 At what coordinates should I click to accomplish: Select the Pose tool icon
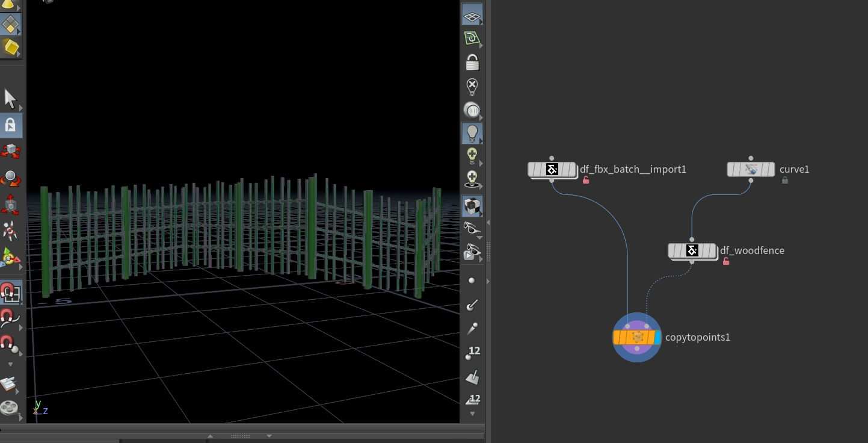click(10, 231)
